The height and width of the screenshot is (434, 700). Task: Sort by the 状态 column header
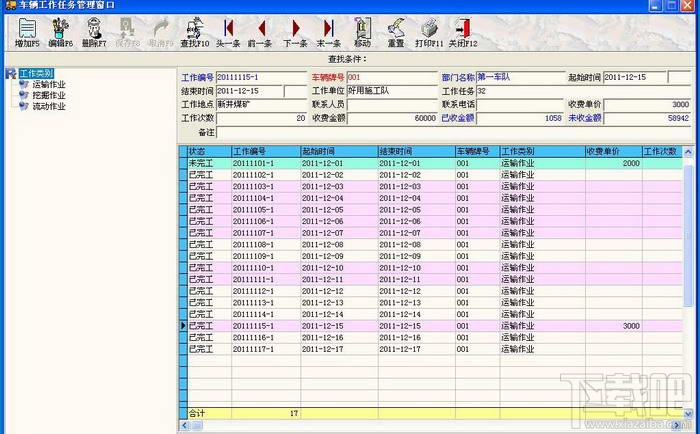point(209,151)
